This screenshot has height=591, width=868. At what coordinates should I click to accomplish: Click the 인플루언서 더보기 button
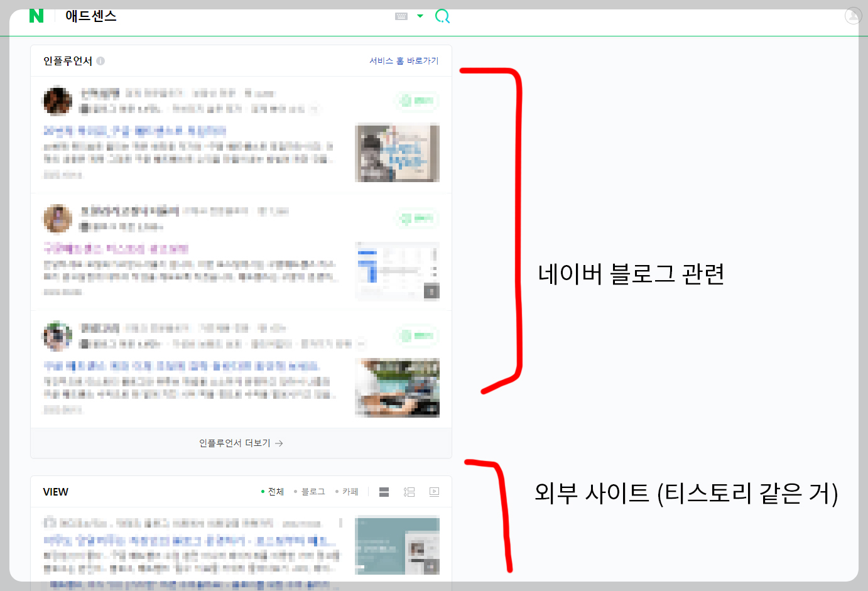click(x=241, y=443)
